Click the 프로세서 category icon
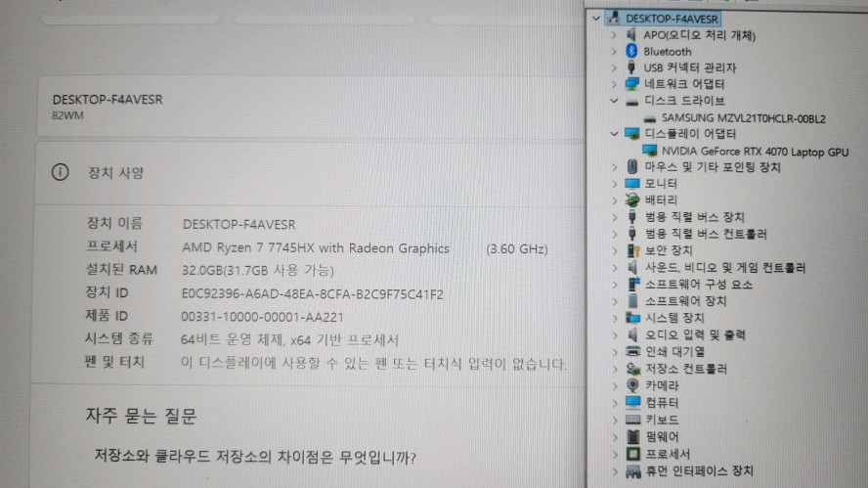This screenshot has height=488, width=868. coord(632,454)
